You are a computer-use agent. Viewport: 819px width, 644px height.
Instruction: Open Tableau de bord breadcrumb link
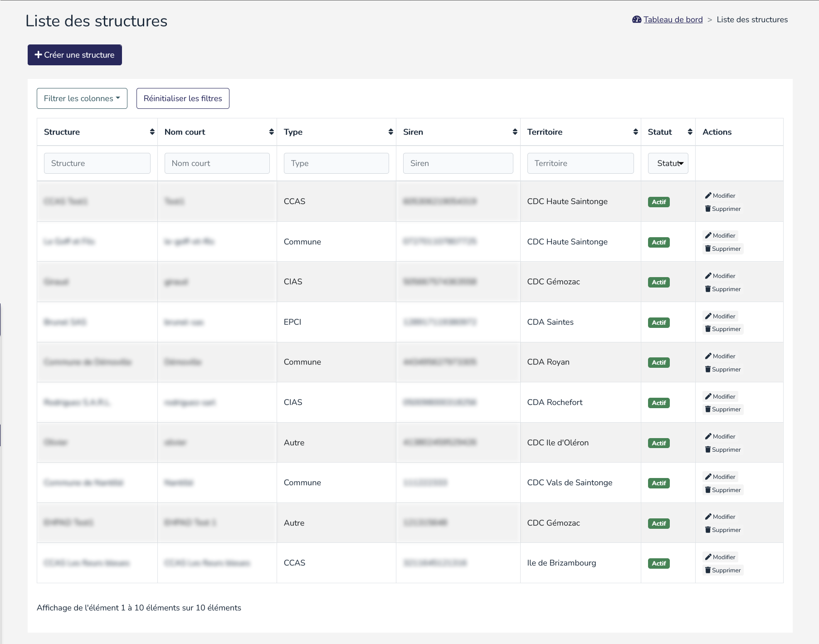click(673, 20)
